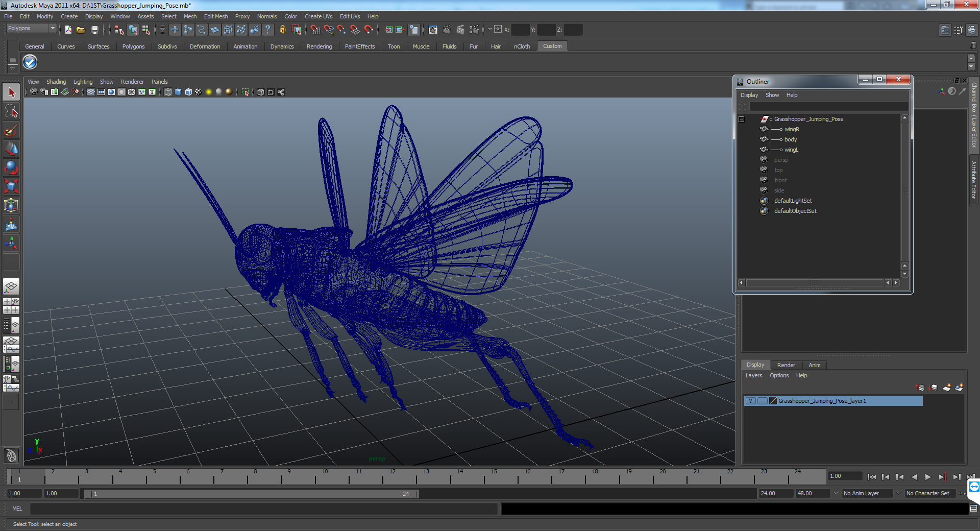This screenshot has width=980, height=531.
Task: Open the layer editor Options menu
Action: click(779, 375)
